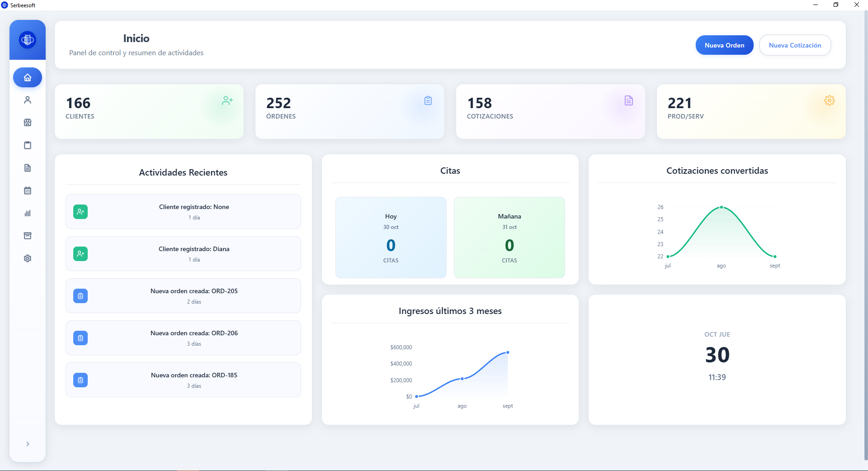
Task: Open the home icon in sidebar
Action: pos(28,77)
